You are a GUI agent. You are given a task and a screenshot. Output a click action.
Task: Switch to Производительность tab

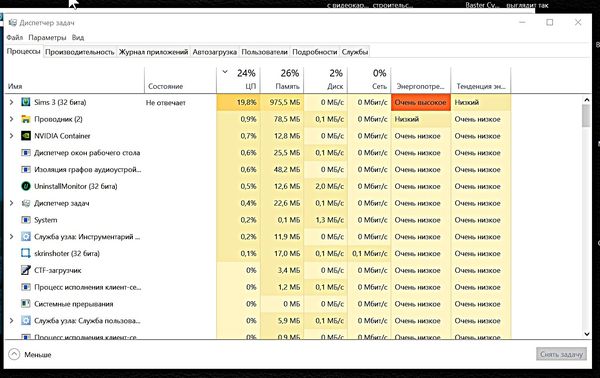(x=80, y=52)
